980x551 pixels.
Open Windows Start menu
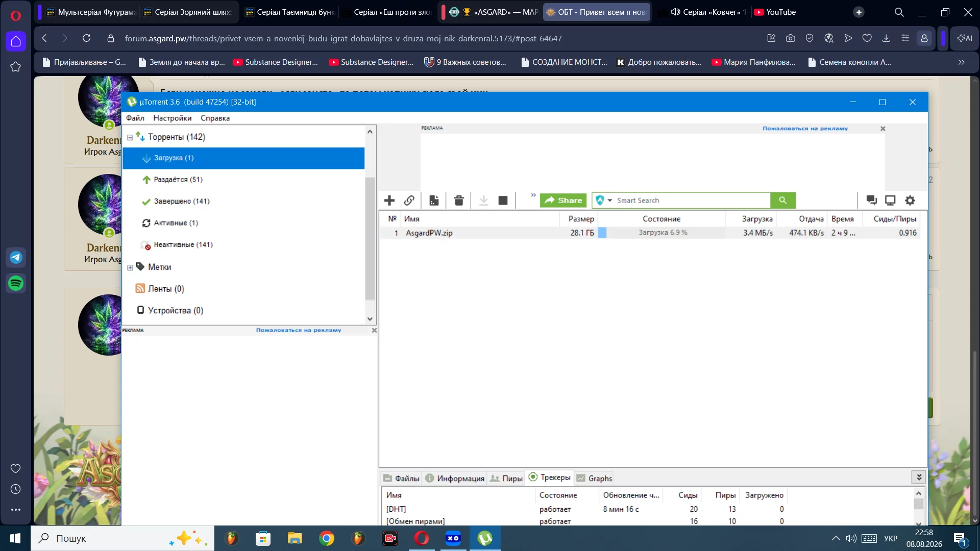15,538
